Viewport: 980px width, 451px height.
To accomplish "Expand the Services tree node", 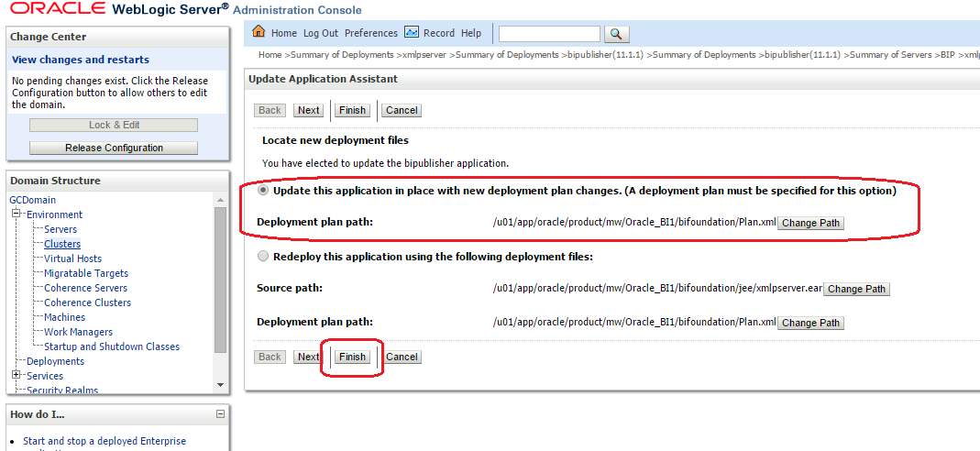I will (17, 375).
